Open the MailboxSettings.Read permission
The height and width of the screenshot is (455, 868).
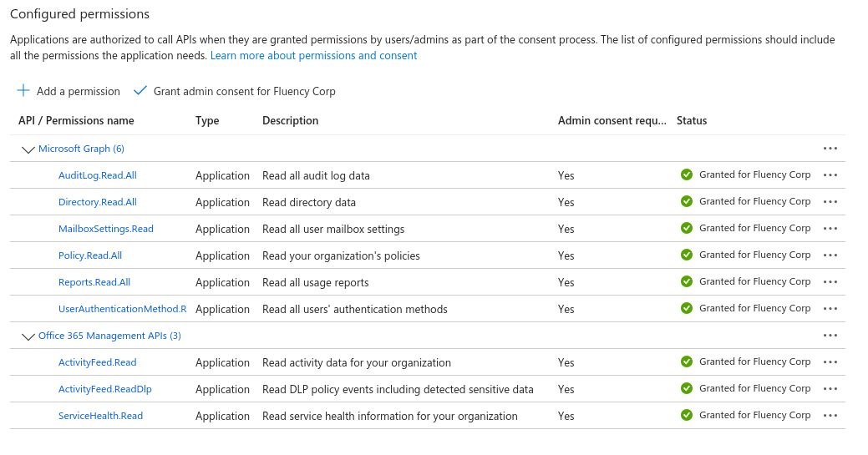click(x=106, y=229)
